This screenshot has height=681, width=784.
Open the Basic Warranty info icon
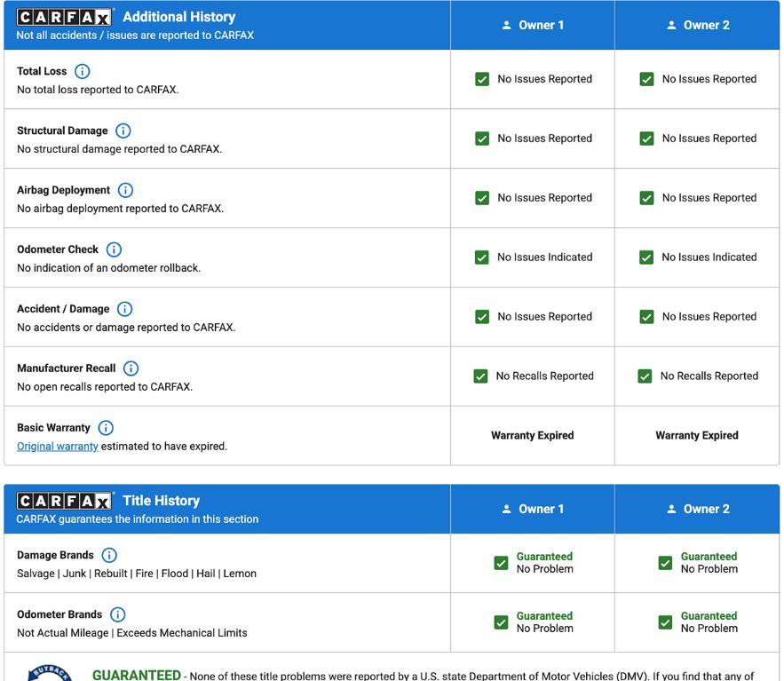pos(106,428)
